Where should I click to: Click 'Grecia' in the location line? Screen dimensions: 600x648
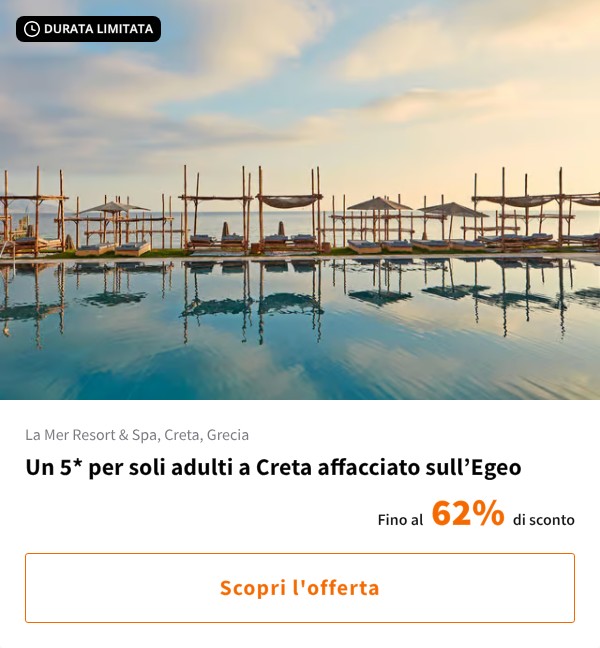228,435
